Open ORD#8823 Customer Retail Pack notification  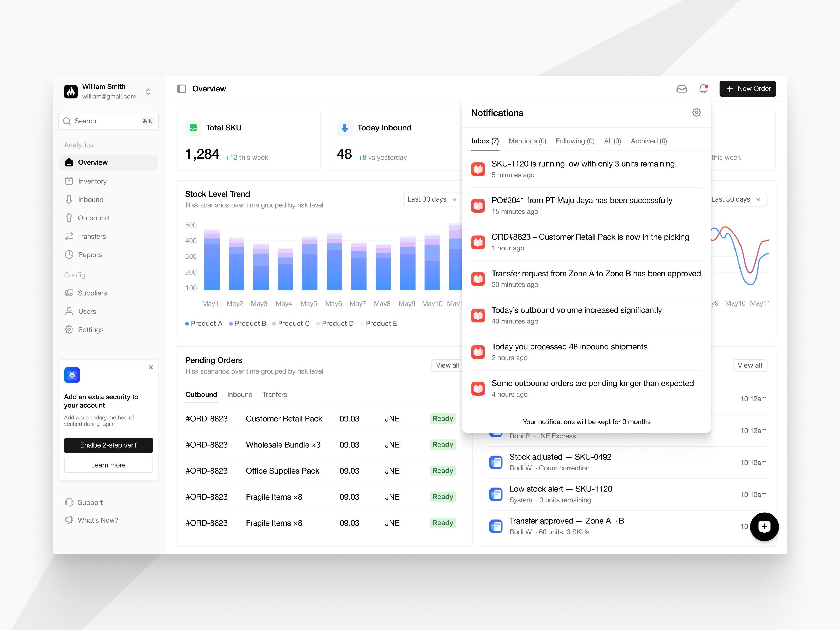point(586,242)
